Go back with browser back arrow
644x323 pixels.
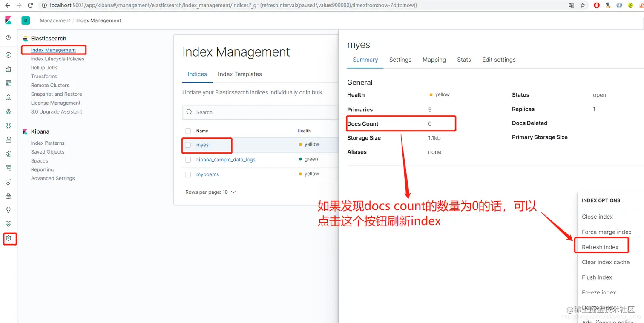(x=7, y=6)
